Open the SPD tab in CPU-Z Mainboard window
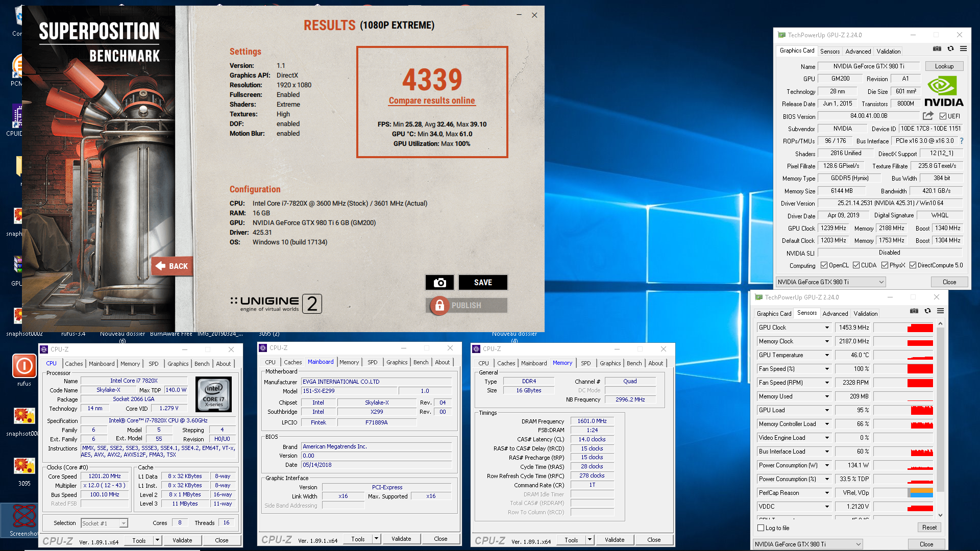 tap(373, 362)
